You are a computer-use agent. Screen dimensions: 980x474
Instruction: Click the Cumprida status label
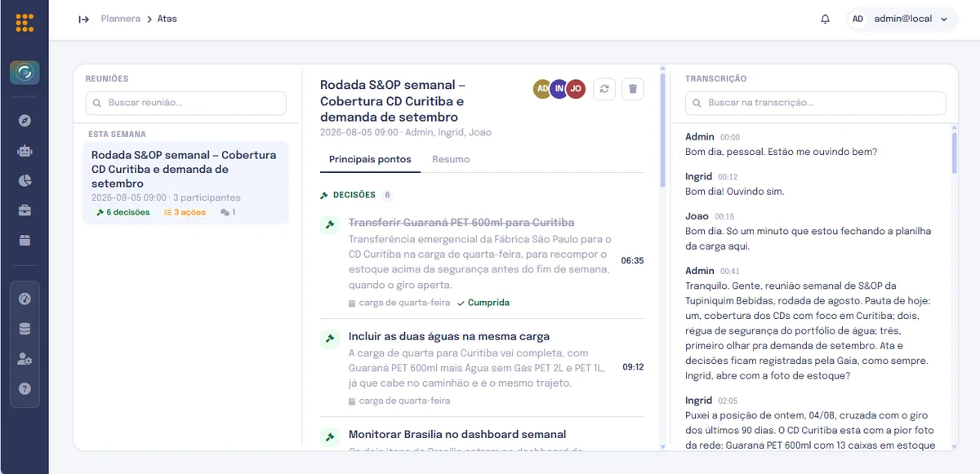pyautogui.click(x=483, y=303)
